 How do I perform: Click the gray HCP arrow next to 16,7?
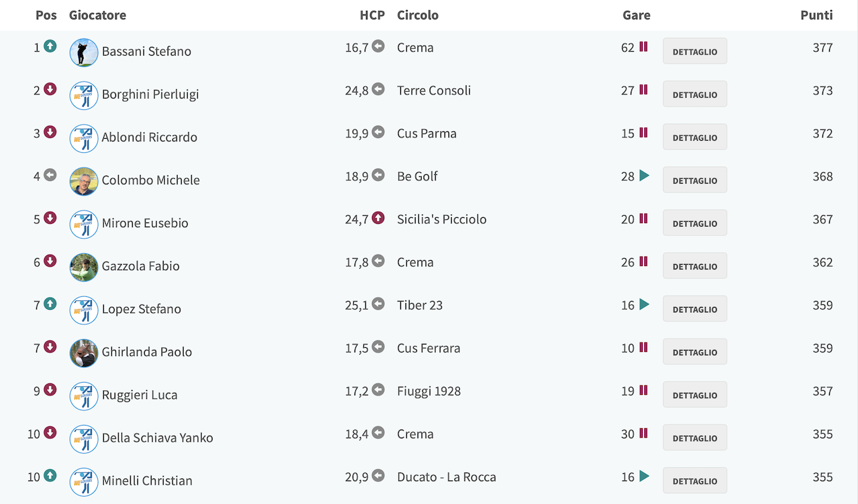pos(378,46)
